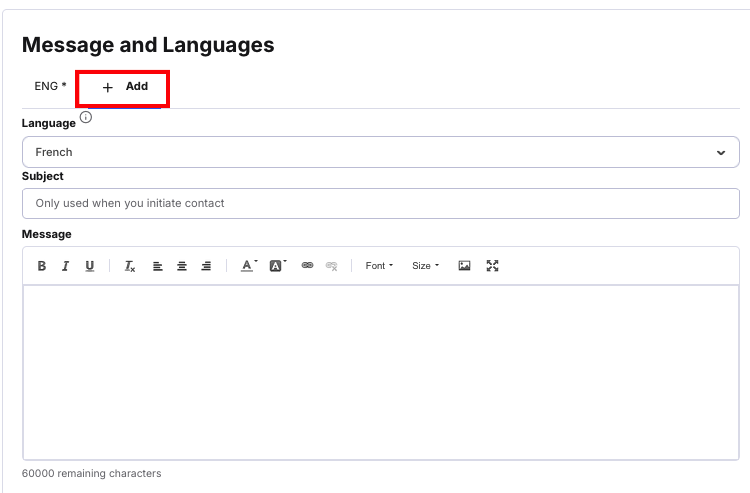
Task: Open the Font dropdown
Action: click(x=379, y=266)
